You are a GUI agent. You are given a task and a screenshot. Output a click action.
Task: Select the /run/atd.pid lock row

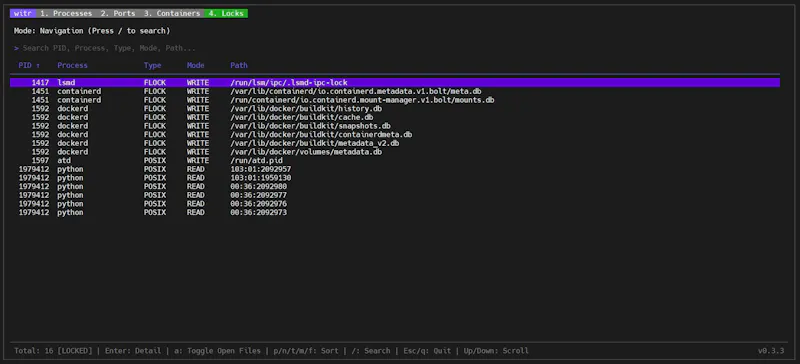click(395, 161)
